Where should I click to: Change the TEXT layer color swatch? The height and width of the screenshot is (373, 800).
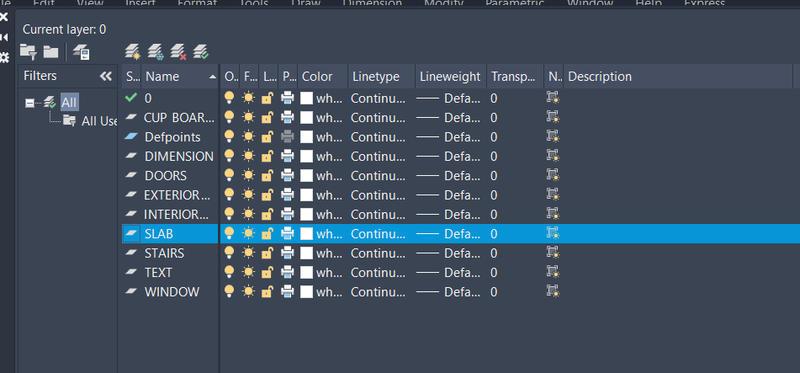click(x=307, y=272)
